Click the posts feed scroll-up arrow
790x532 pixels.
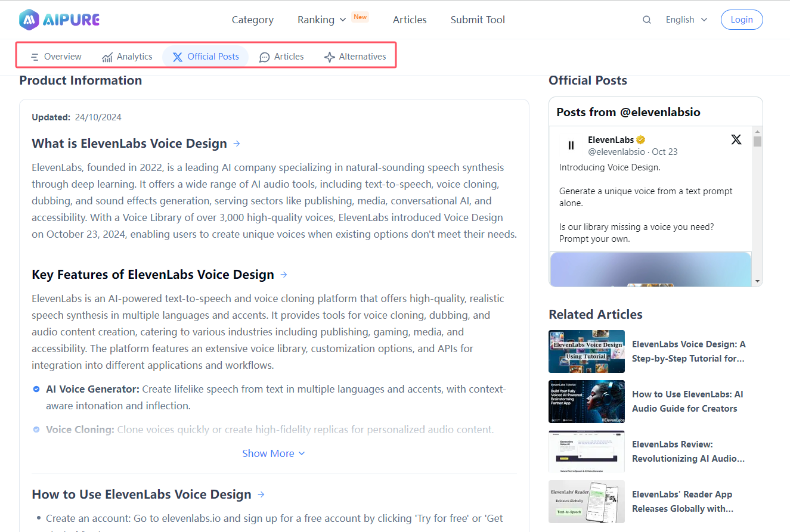tap(757, 131)
